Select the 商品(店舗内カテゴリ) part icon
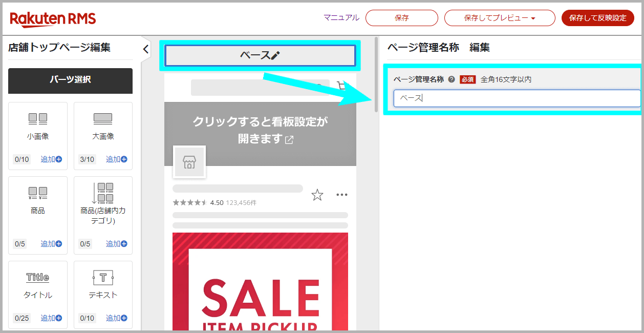The height and width of the screenshot is (333, 644). 103,193
